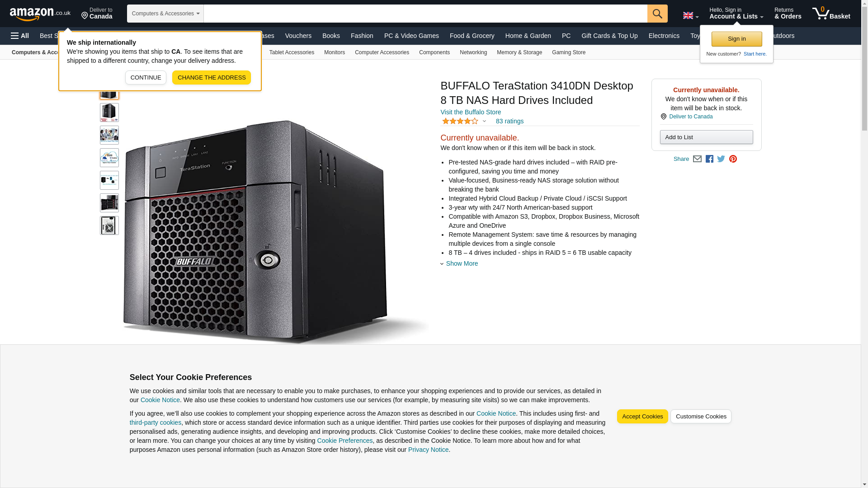This screenshot has width=868, height=488.
Task: Click Change The Address button
Action: 212,77
